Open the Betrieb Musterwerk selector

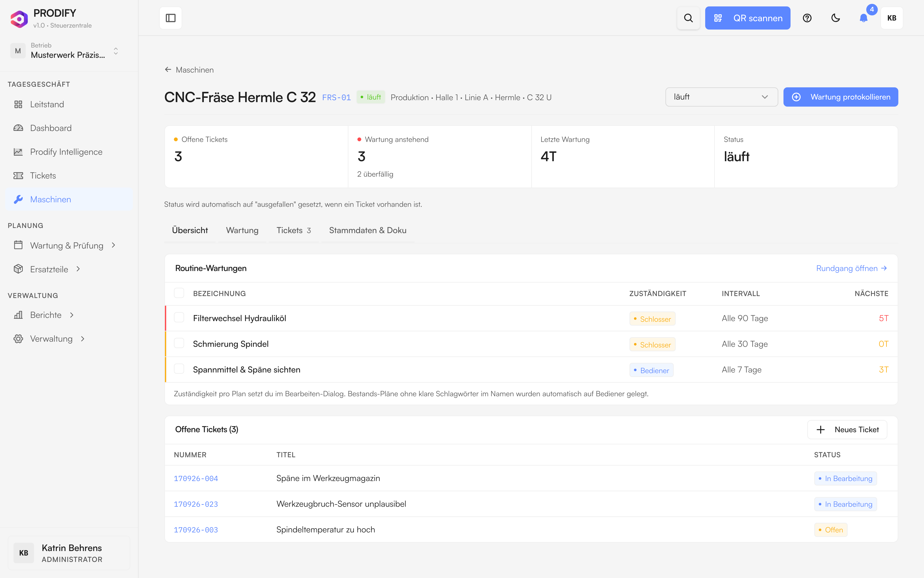click(65, 51)
